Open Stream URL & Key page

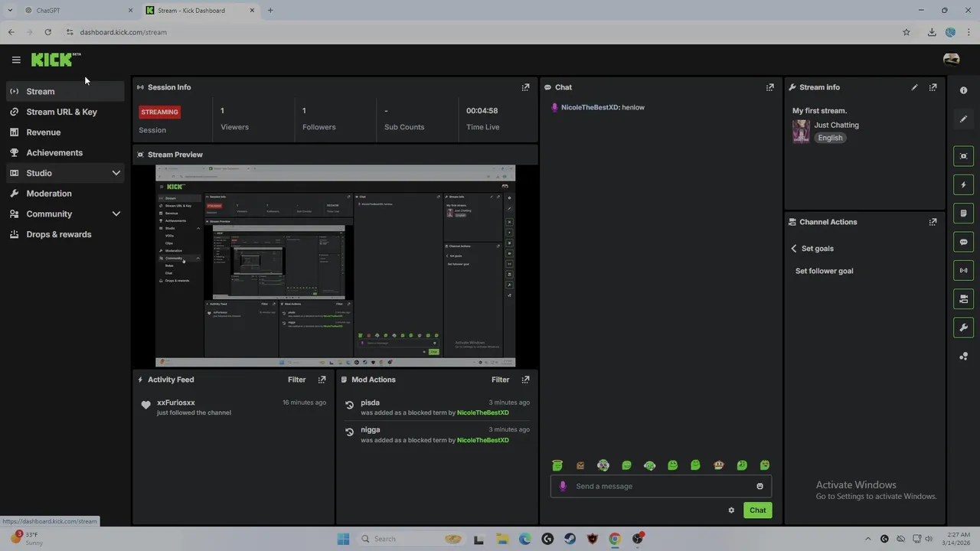pos(65,112)
